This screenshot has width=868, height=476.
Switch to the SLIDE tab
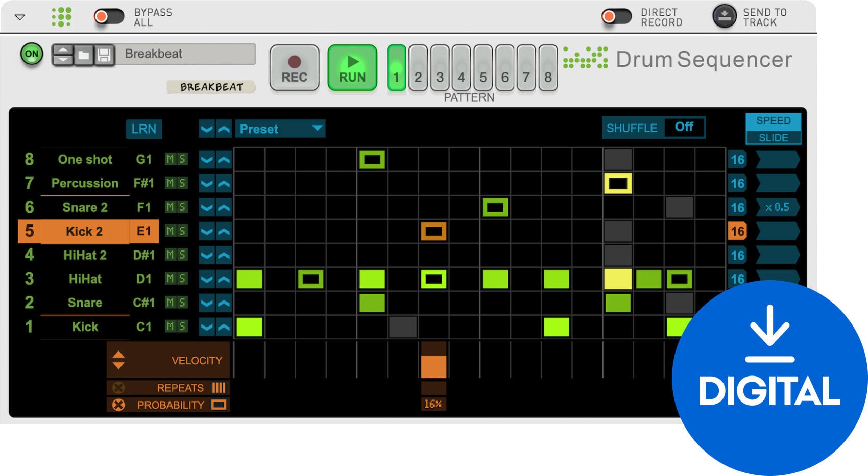(773, 138)
